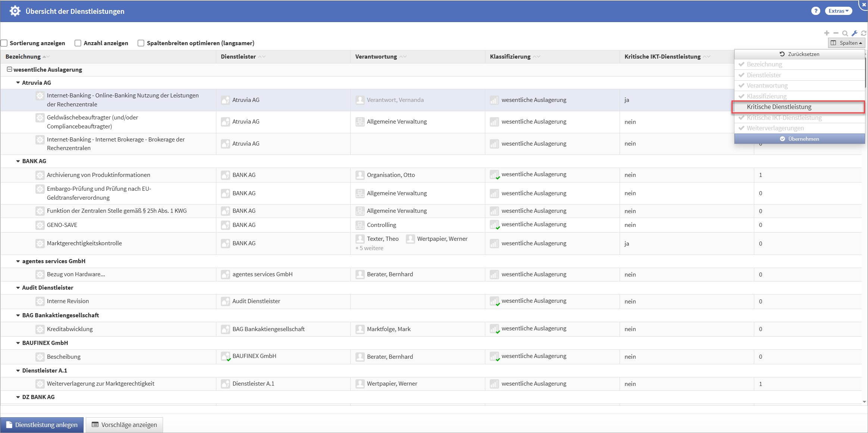The image size is (868, 433).
Task: Open the Extras dropdown
Action: point(838,11)
